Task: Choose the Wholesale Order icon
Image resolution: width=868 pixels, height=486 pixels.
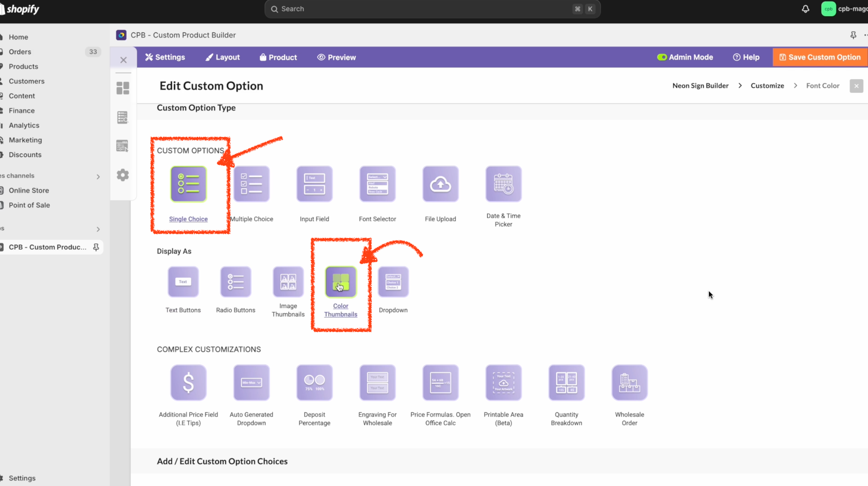Action: [629, 383]
